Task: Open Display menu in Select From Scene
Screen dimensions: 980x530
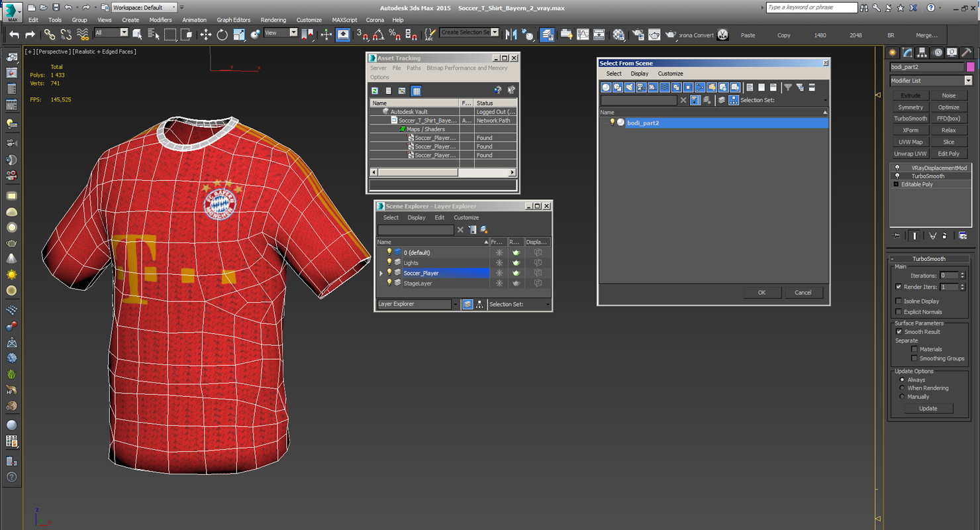Action: click(x=640, y=74)
